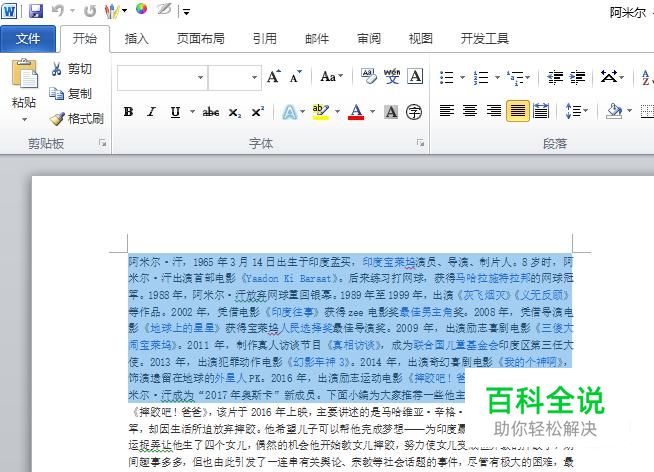Switch to the 页面布局 tab
654x472 pixels.
pos(201,39)
